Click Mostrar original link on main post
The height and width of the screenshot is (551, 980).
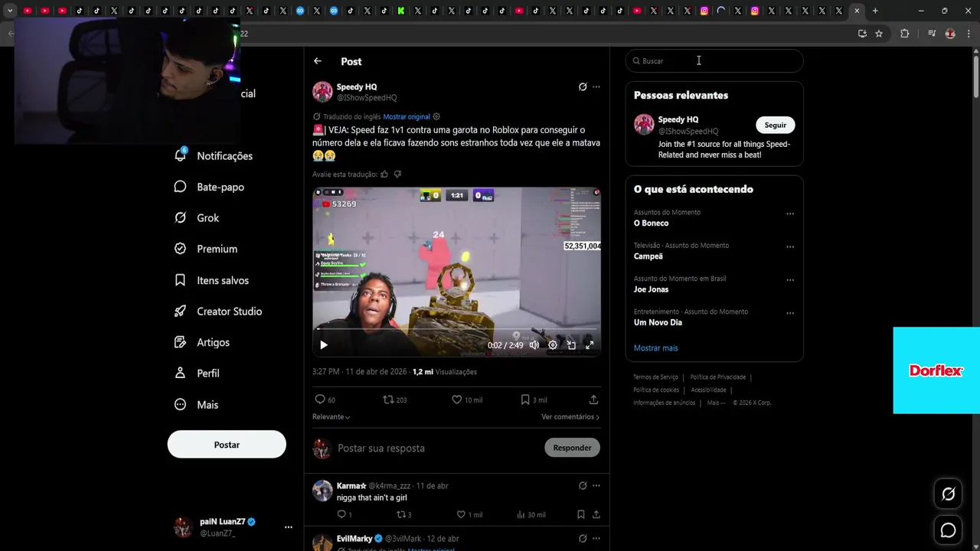click(407, 117)
